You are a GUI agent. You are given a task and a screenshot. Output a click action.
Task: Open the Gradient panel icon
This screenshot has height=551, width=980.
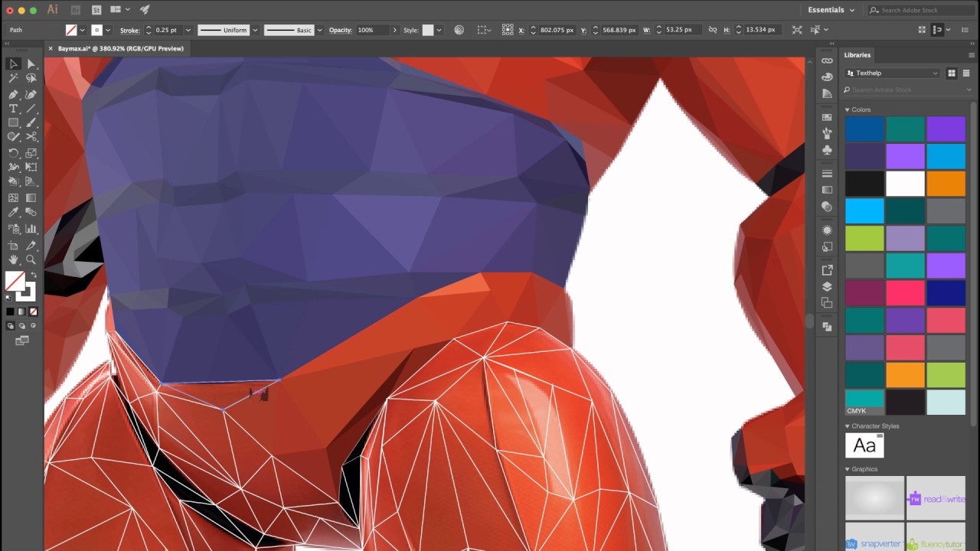[827, 189]
